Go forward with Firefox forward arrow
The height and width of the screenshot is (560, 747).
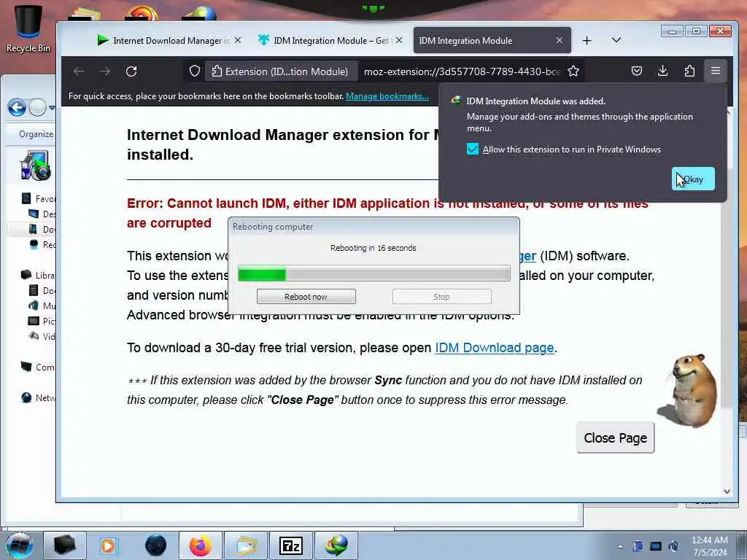point(105,71)
